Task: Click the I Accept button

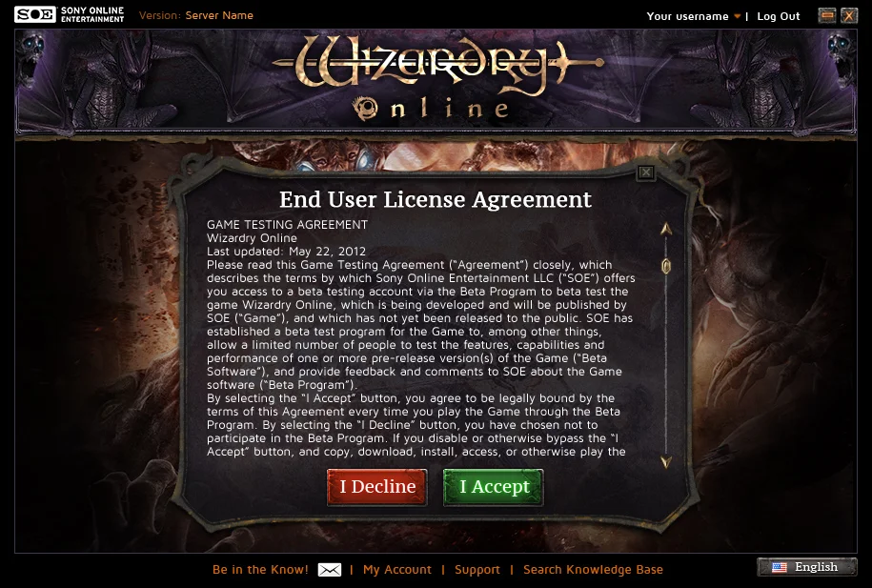Action: pos(494,487)
